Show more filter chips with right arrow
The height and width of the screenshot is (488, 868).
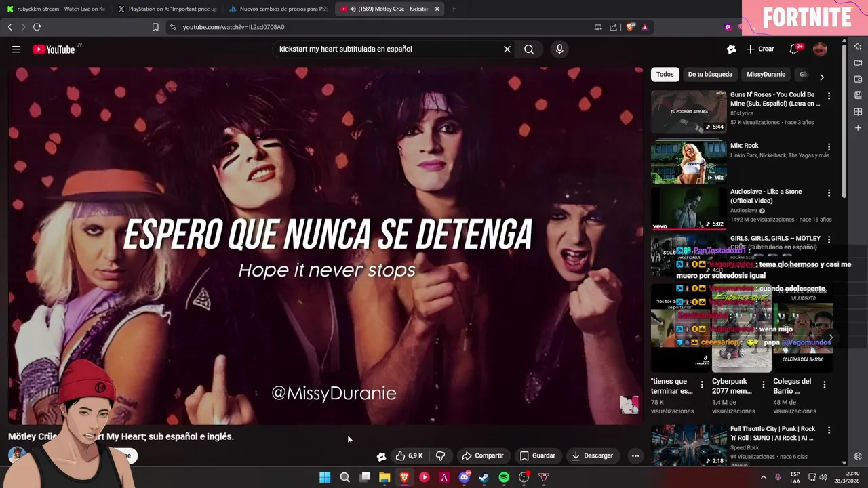[822, 77]
